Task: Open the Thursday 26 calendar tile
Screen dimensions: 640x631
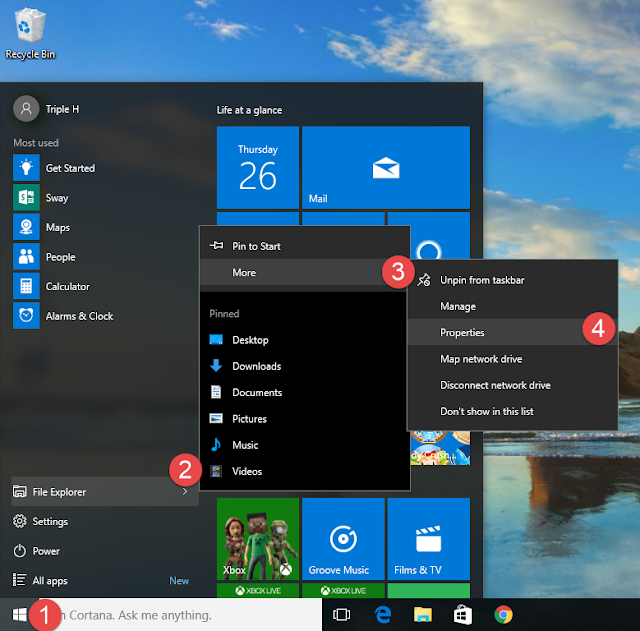Action: [x=258, y=167]
